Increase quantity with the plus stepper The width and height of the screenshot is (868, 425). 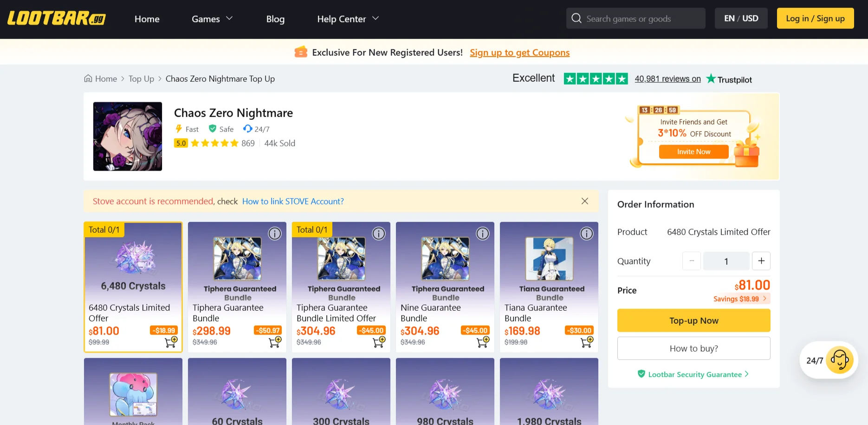(x=761, y=261)
